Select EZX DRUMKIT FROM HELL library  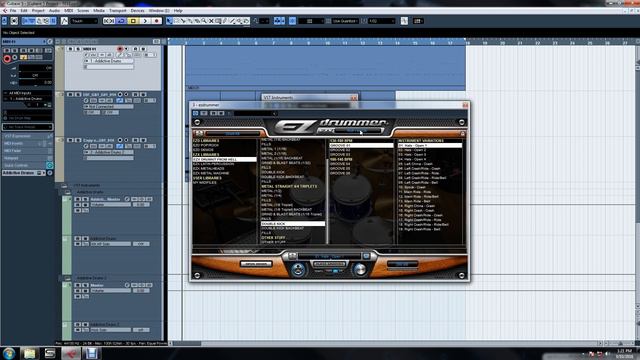pyautogui.click(x=224, y=159)
